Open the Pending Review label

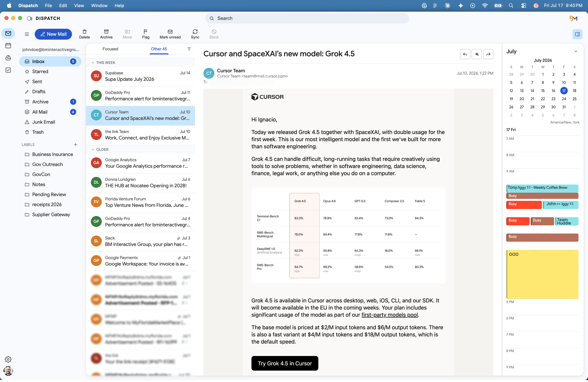pyautogui.click(x=50, y=195)
